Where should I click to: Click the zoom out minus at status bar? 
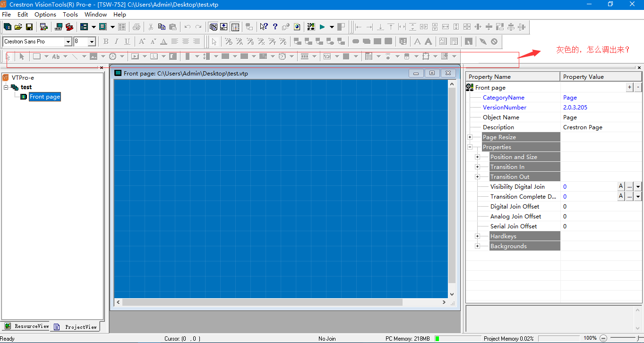pos(603,338)
